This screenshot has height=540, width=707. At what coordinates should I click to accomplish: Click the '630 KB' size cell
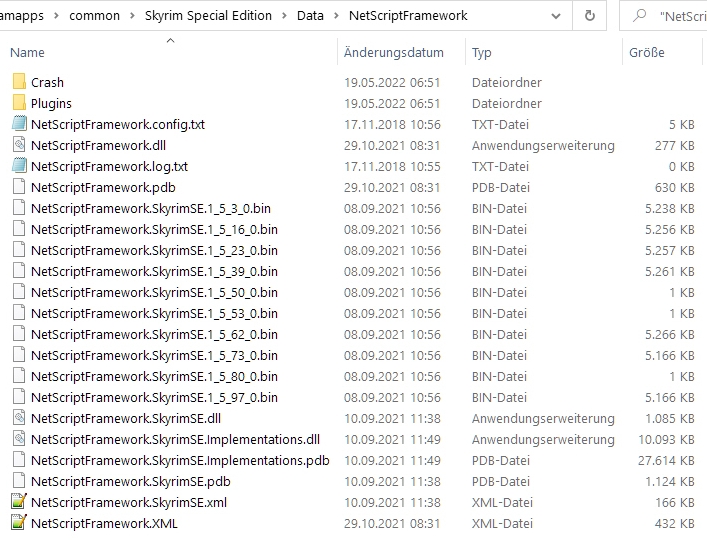tap(675, 188)
